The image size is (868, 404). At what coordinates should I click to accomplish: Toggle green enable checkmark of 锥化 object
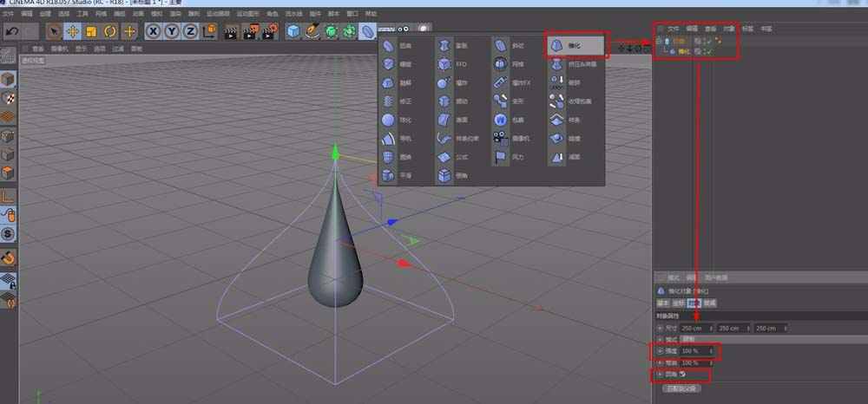tap(709, 51)
